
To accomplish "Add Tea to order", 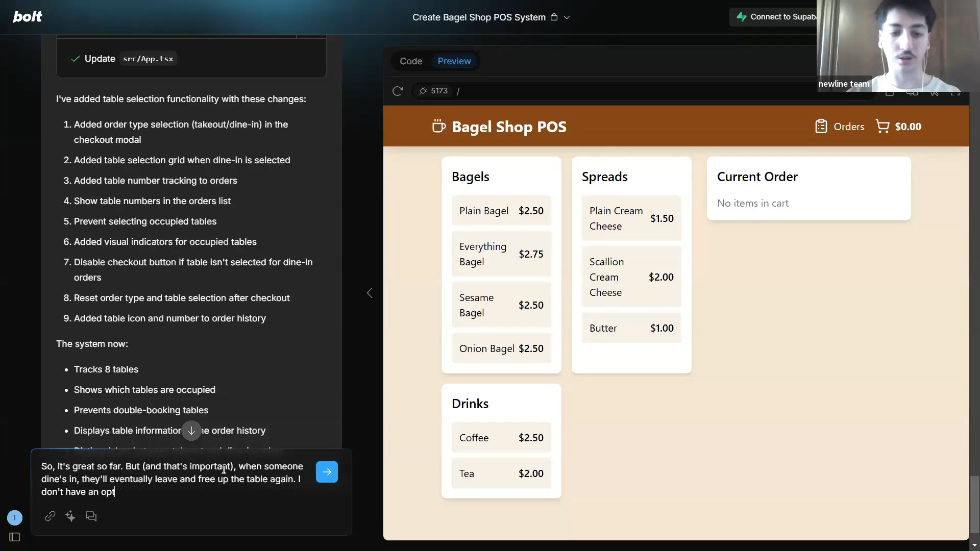I will [501, 473].
